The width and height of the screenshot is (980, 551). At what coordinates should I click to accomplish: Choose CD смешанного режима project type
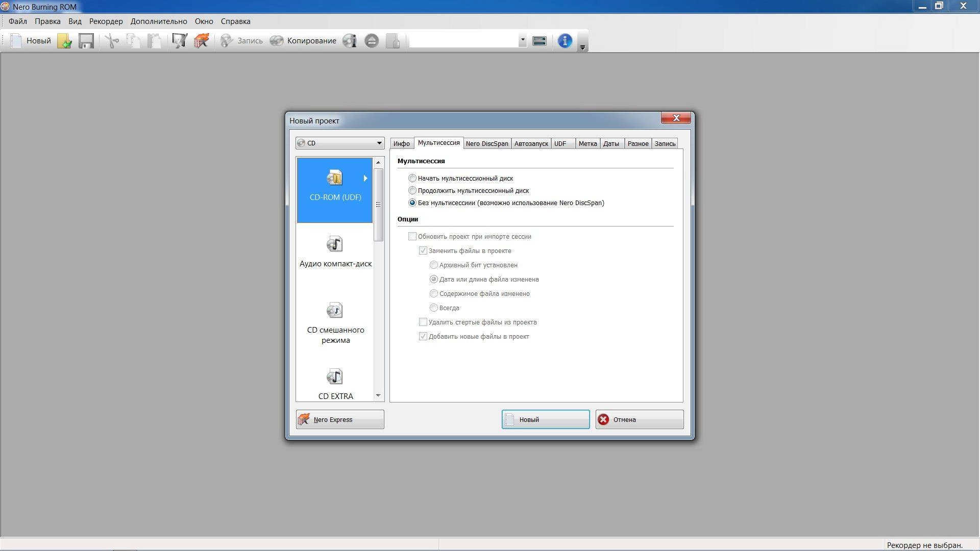tap(335, 323)
